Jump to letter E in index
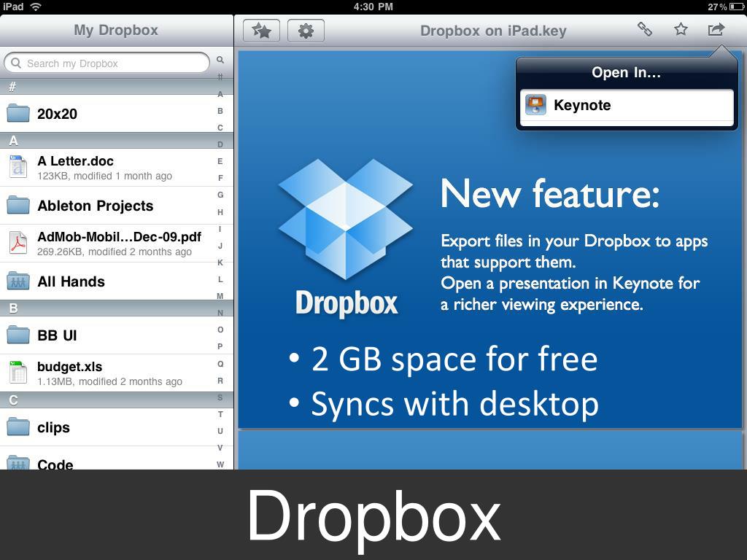This screenshot has height=560, width=747. click(220, 161)
